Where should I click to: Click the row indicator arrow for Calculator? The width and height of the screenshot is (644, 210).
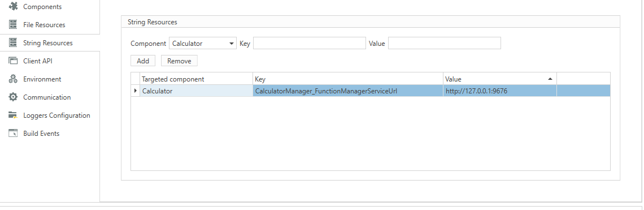(136, 91)
